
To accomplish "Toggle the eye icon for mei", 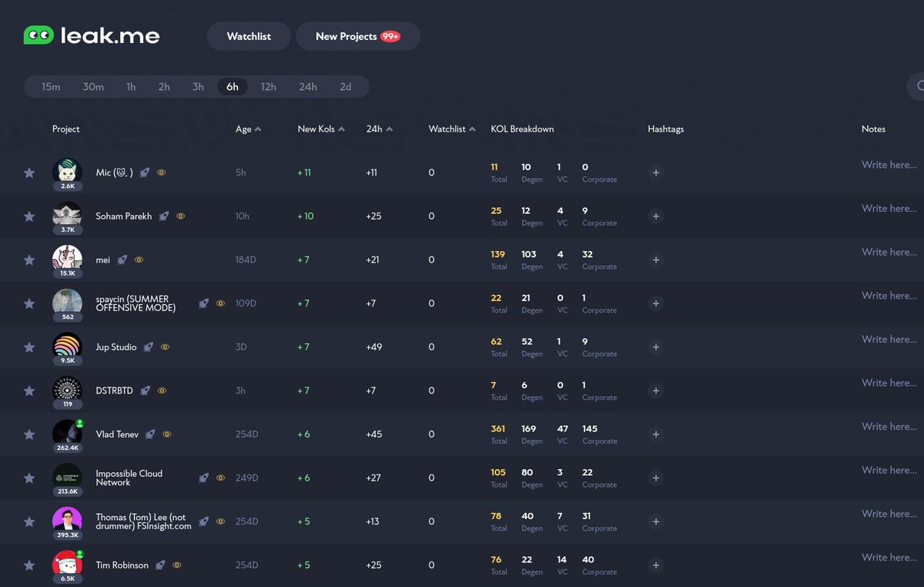I will (x=139, y=260).
